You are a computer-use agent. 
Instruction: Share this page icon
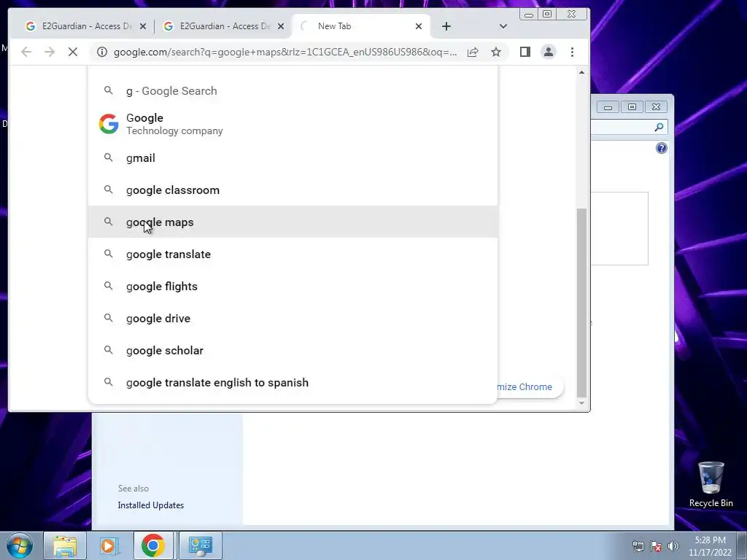[x=473, y=52]
